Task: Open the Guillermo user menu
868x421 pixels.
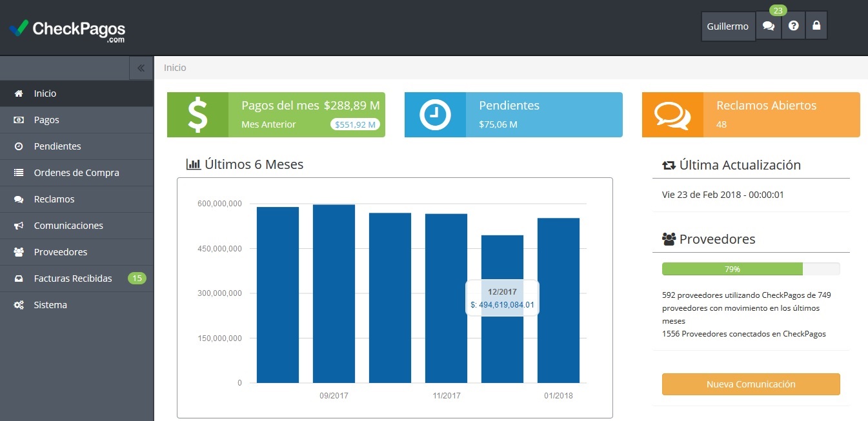Action: click(727, 26)
